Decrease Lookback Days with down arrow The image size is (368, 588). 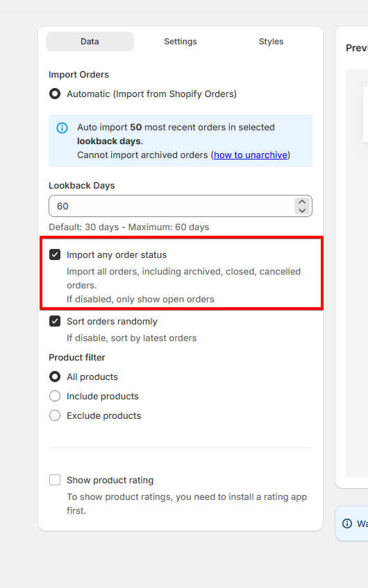point(302,210)
